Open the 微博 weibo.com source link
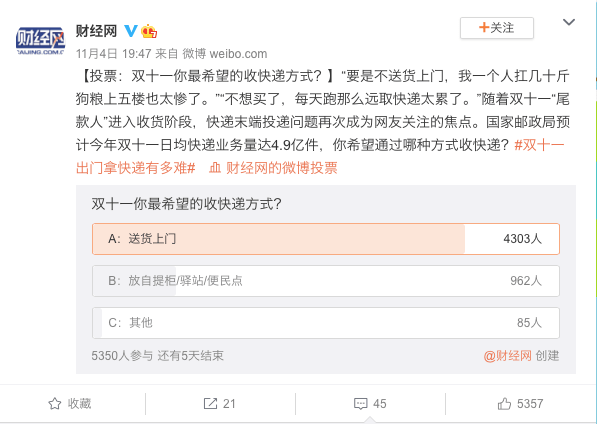Viewport: 597px width, 424px height. [x=225, y=54]
